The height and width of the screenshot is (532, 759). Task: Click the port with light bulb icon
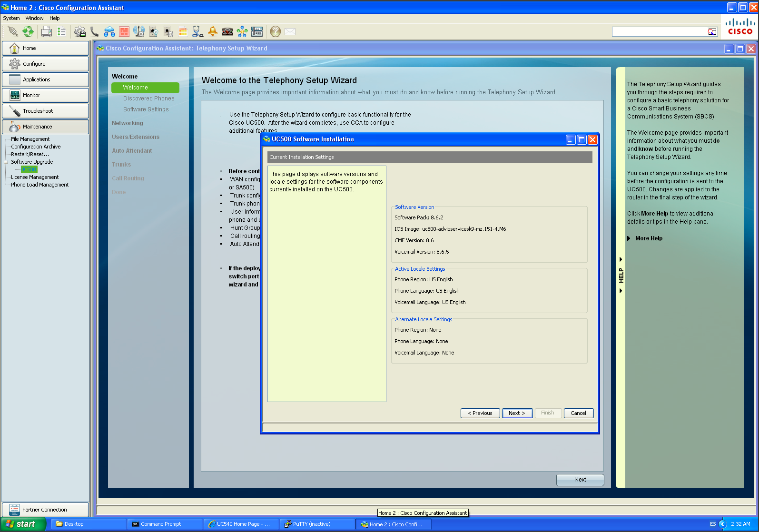[x=154, y=31]
